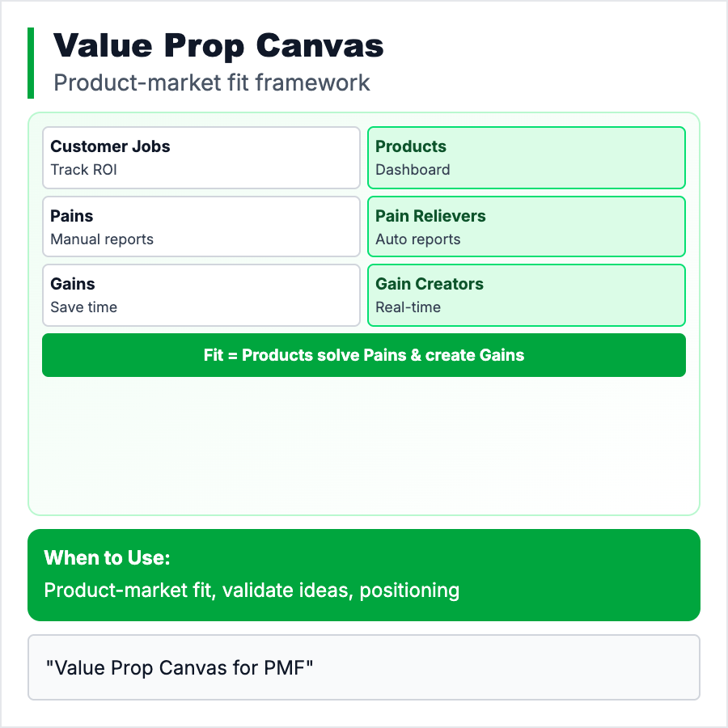Viewport: 728px width, 728px height.
Task: Click the When to Use heading
Action: coord(108,558)
